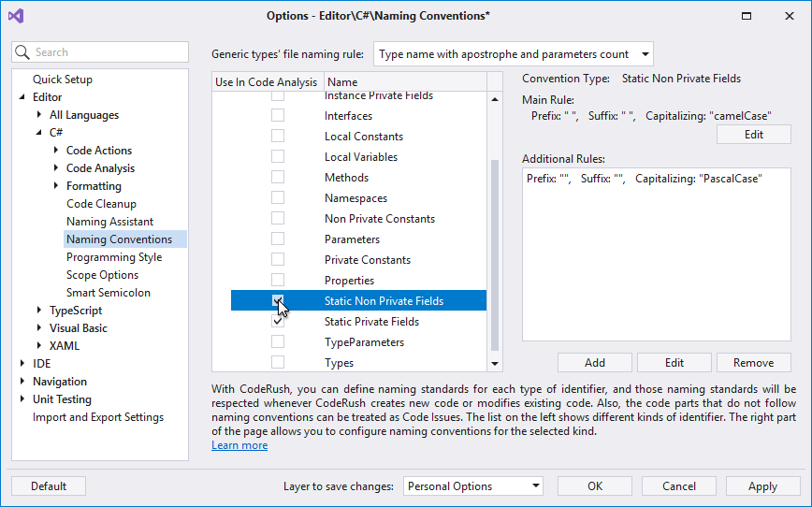
Task: Click the search magnifier icon
Action: click(x=23, y=53)
